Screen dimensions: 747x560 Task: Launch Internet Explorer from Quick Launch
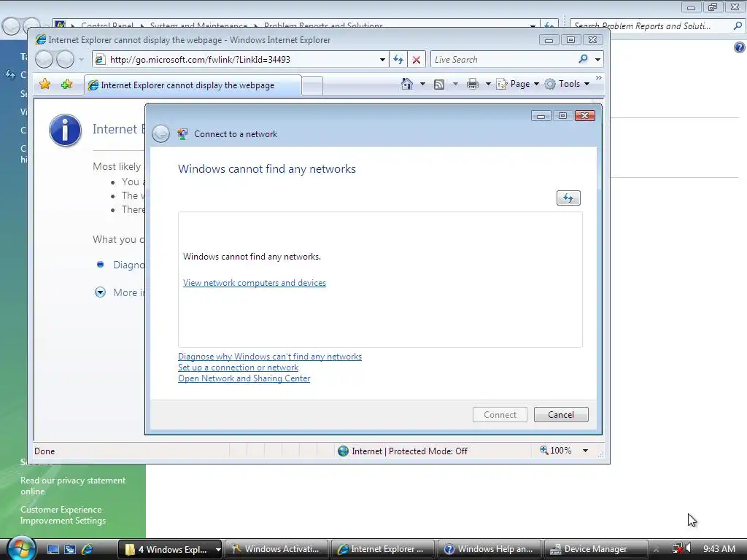point(88,549)
